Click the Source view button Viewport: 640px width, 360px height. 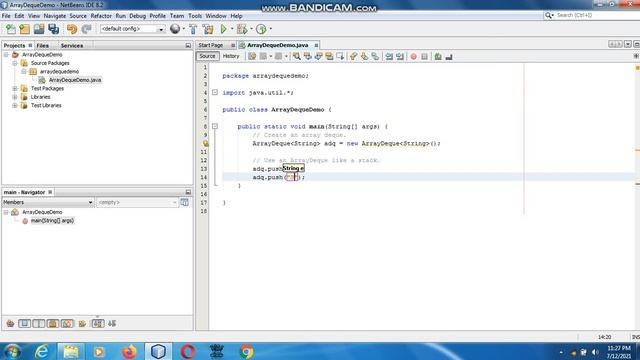tap(207, 56)
